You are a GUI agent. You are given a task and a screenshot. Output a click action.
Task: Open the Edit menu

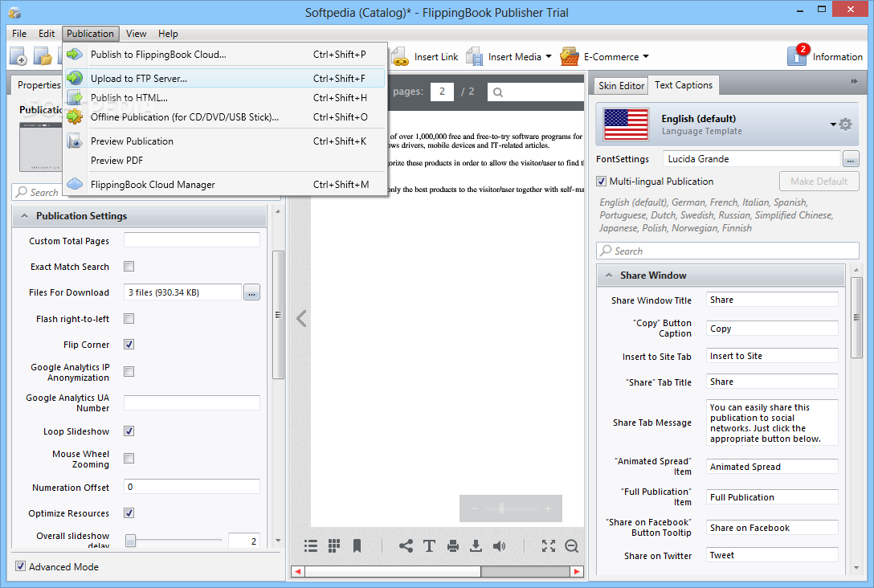(x=47, y=34)
